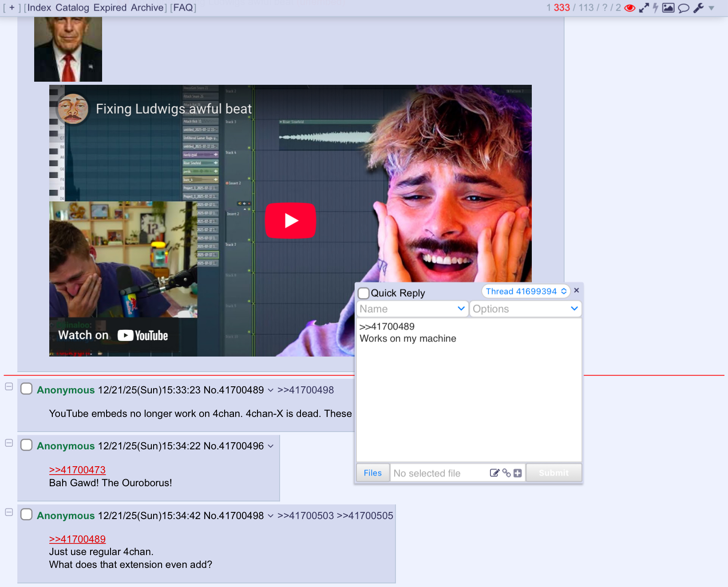Click the 113 file count in header
Image resolution: width=728 pixels, height=587 pixels.
pos(586,8)
